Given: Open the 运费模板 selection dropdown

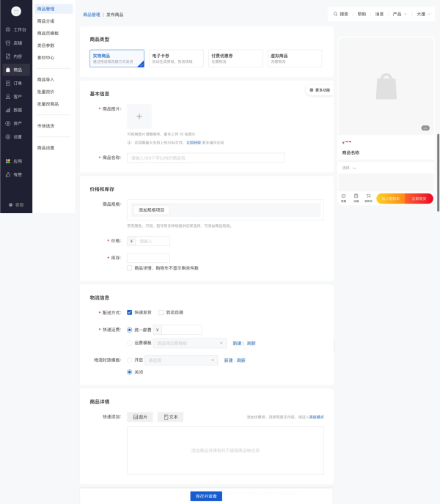Looking at the screenshot, I should 188,343.
